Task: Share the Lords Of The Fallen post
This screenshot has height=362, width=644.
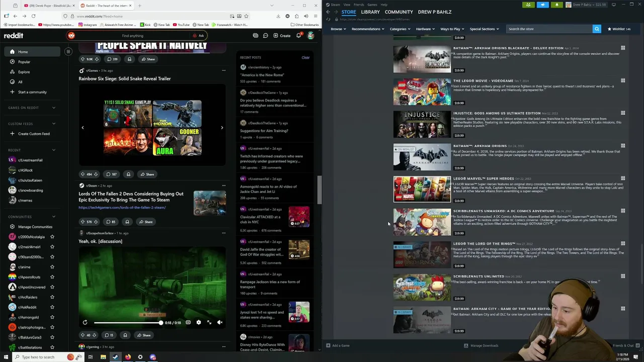Action: pyautogui.click(x=146, y=222)
